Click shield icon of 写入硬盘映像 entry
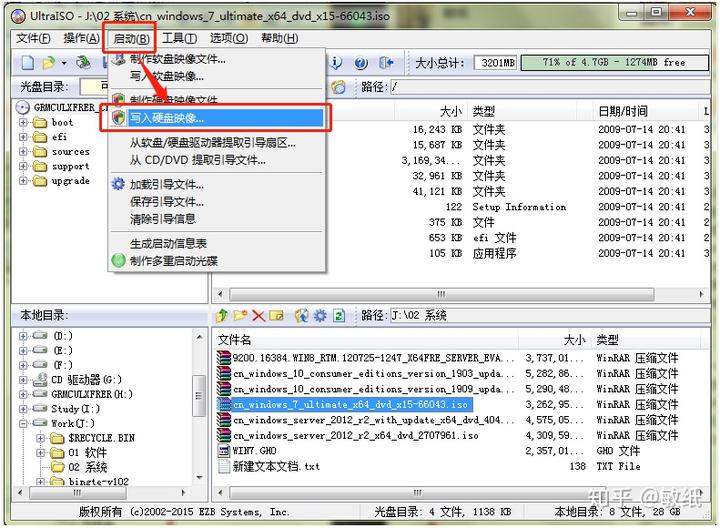 118,118
